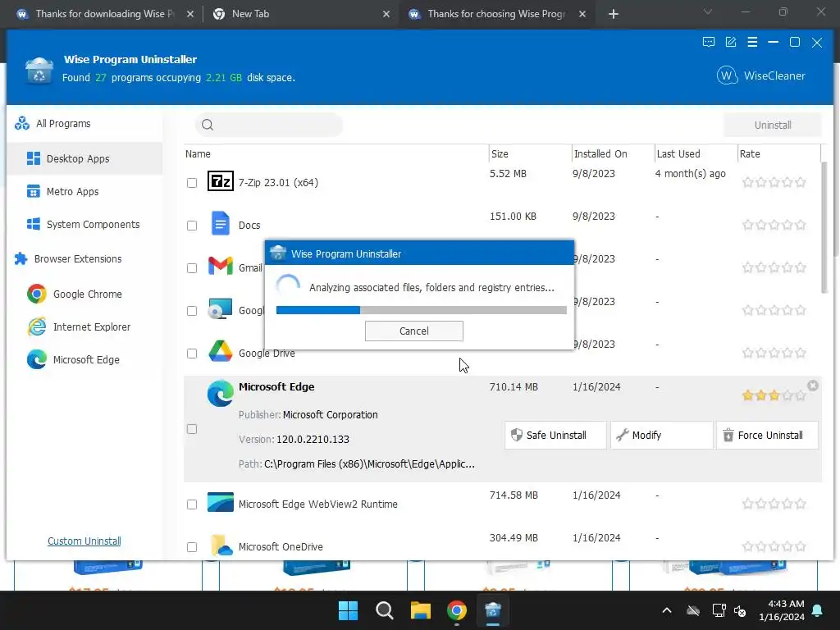Click the Uninstall button at top right
The image size is (840, 630).
coord(773,125)
